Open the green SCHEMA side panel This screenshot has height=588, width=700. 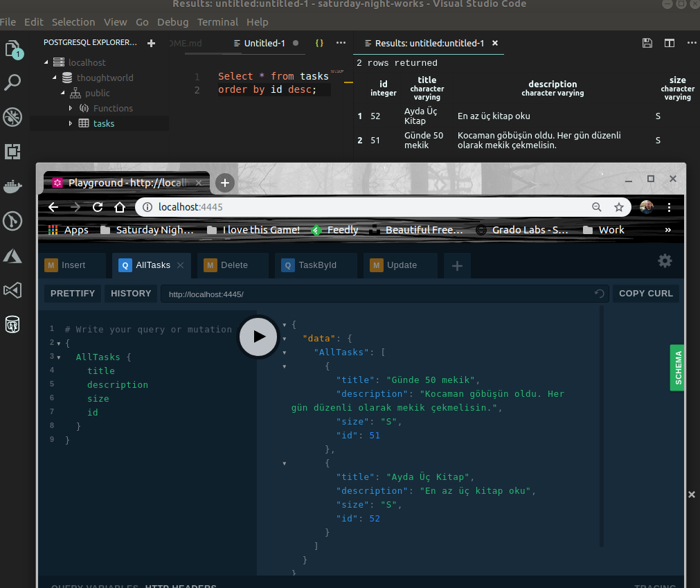point(677,368)
